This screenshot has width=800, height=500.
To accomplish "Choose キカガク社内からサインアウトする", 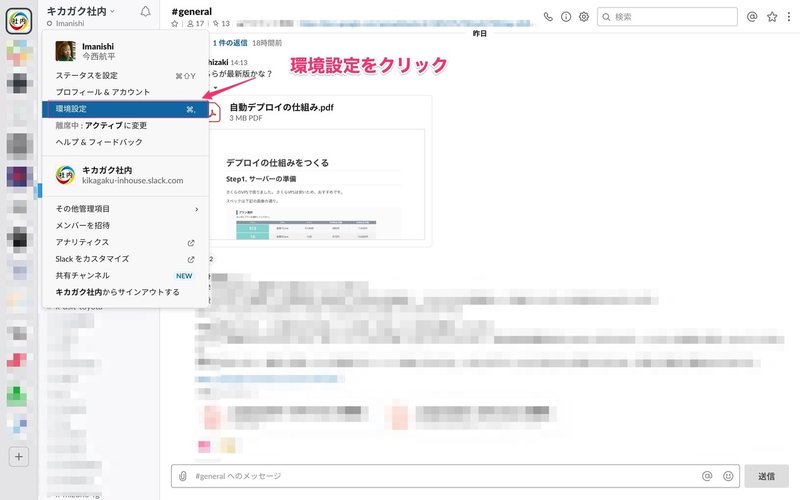I will click(125, 292).
